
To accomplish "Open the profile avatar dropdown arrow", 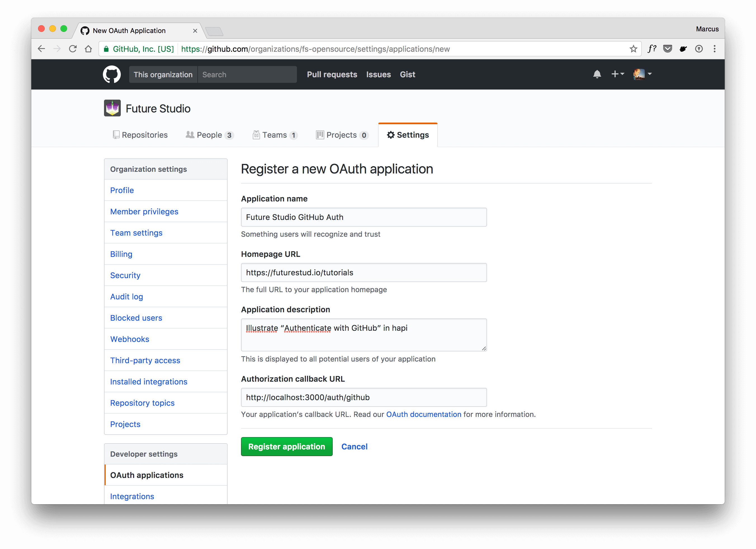I will point(649,74).
